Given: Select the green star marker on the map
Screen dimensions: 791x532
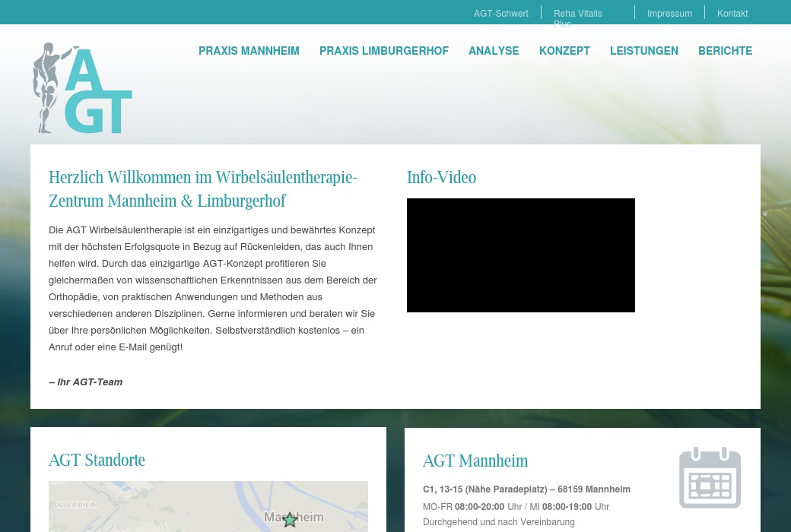Looking at the screenshot, I should [290, 520].
